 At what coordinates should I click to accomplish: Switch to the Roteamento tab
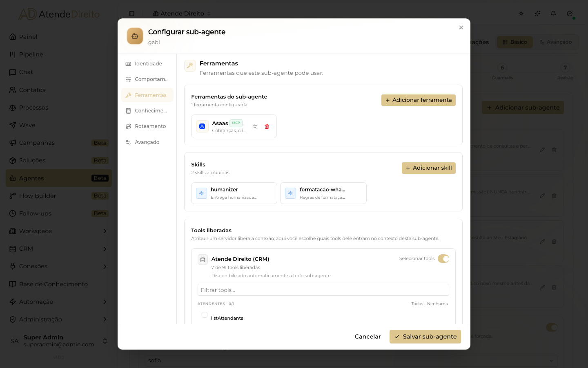click(x=147, y=126)
